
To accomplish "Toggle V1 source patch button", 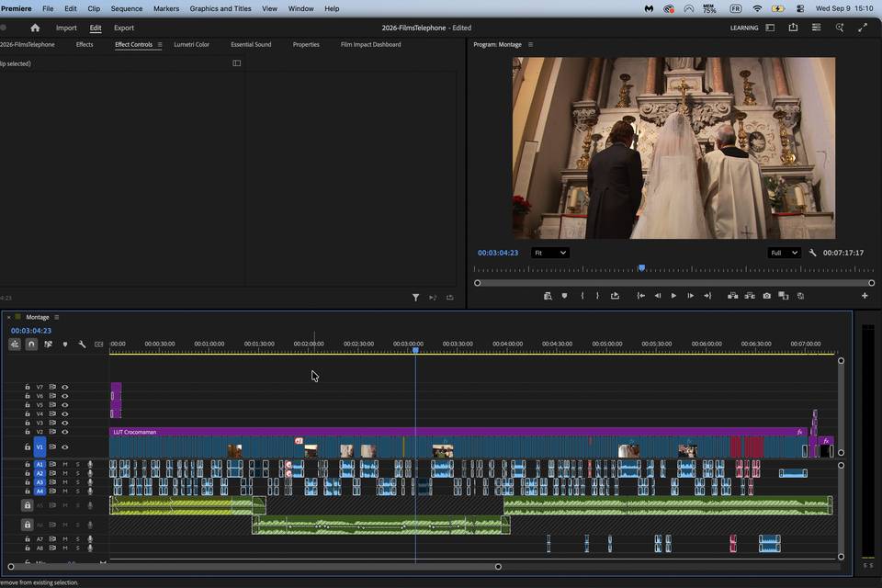I will coord(40,447).
